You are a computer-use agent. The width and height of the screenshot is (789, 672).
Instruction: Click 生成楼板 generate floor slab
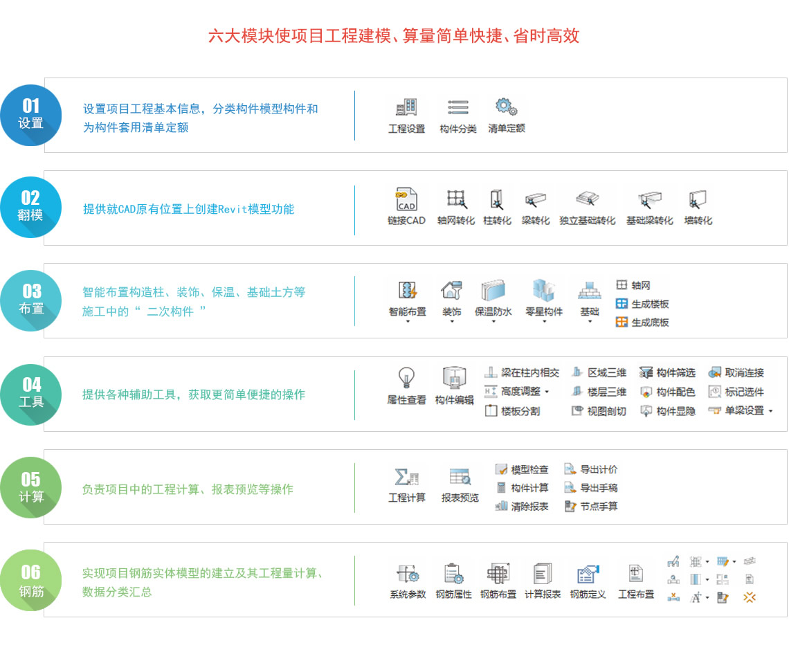pyautogui.click(x=642, y=304)
